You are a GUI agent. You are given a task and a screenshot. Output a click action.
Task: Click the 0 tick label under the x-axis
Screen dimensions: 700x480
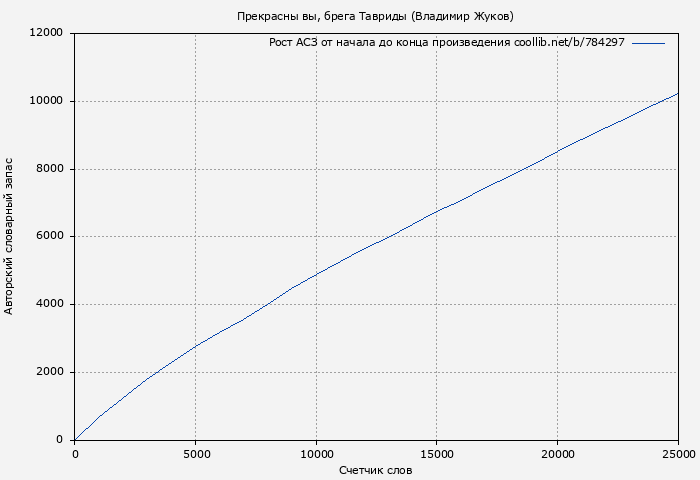click(x=75, y=454)
